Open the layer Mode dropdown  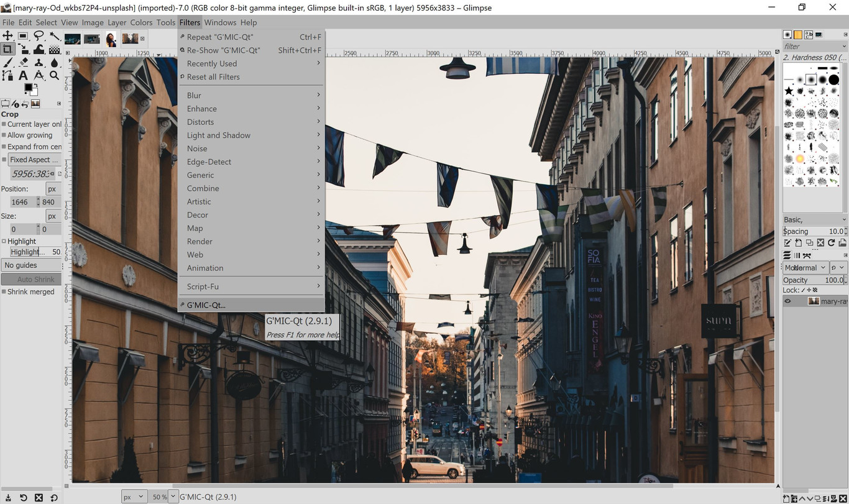coord(805,267)
